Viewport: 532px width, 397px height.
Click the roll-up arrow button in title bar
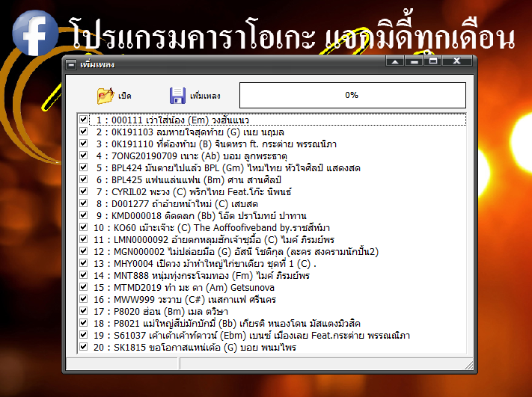coord(395,61)
